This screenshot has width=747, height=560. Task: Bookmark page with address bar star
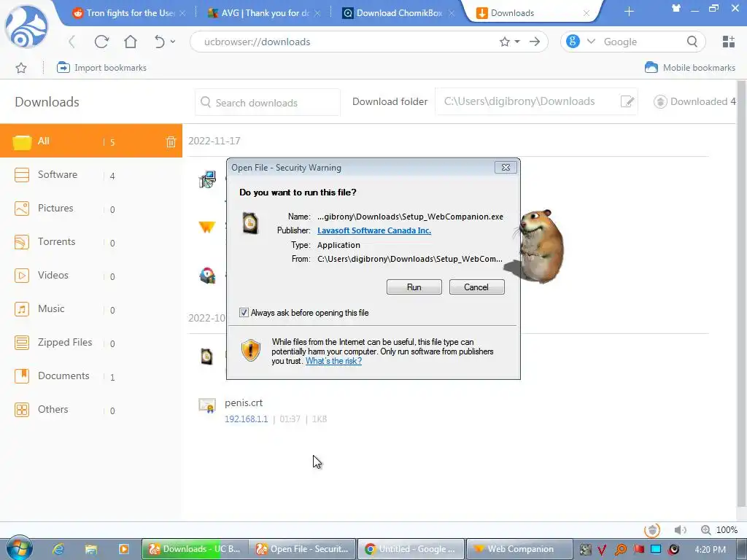pyautogui.click(x=505, y=42)
